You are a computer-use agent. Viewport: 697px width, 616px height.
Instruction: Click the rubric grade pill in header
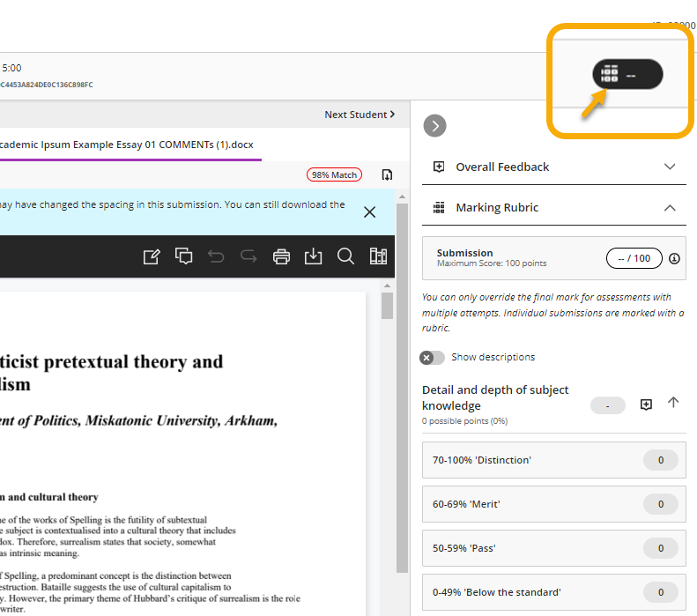627,76
